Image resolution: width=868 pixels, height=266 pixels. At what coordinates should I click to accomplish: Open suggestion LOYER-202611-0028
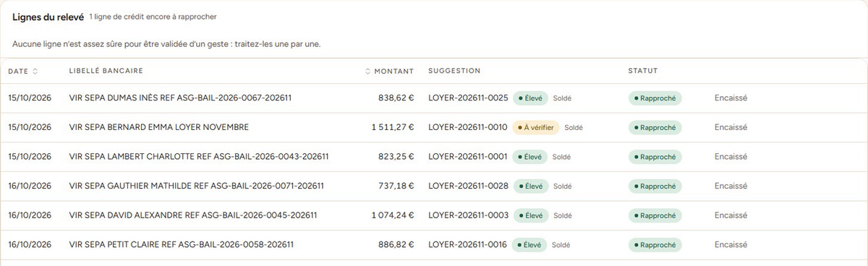(468, 186)
